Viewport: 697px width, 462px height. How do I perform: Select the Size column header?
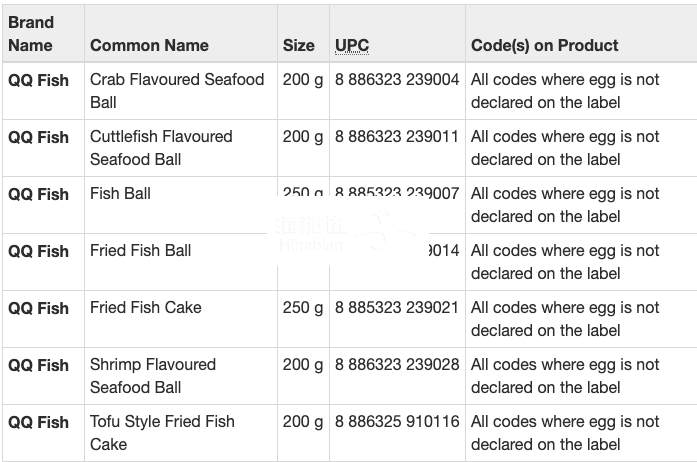point(298,45)
